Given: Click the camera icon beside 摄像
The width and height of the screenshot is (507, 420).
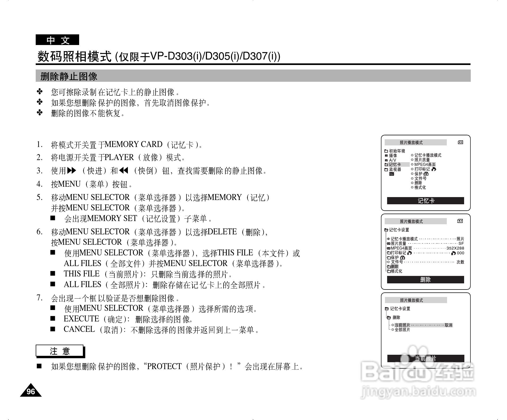Looking at the screenshot, I should [386, 156].
